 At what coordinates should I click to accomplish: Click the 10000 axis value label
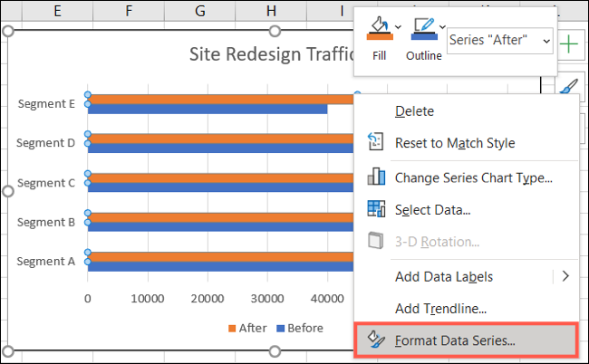[x=147, y=299]
